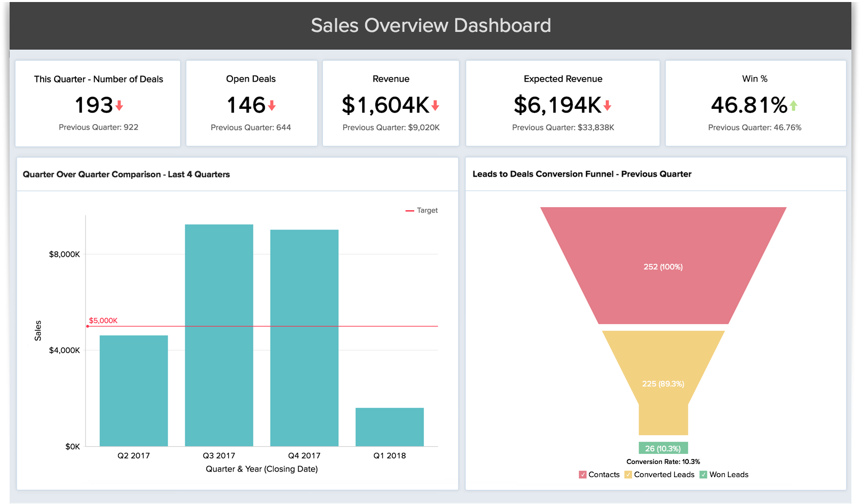Image resolution: width=861 pixels, height=504 pixels.
Task: Click the Q3 2017 x-axis label
Action: (219, 455)
